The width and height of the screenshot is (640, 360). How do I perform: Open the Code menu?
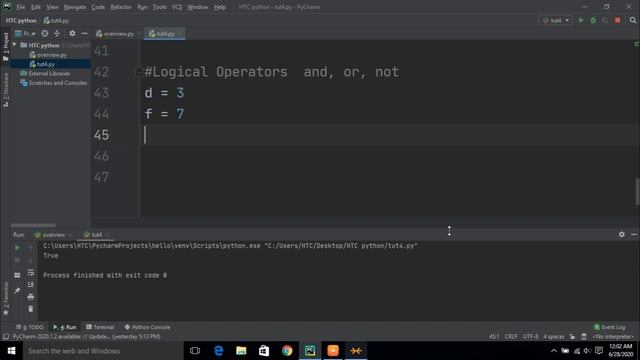(x=98, y=7)
